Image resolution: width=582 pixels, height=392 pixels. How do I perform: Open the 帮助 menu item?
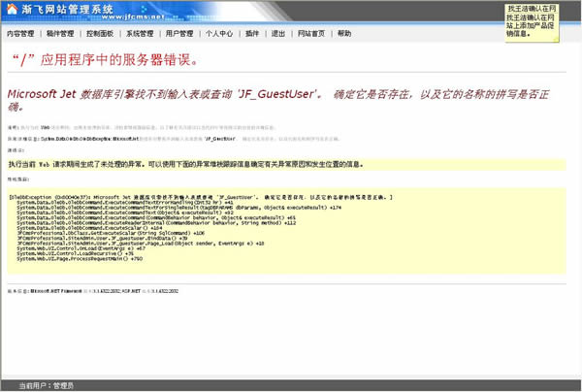(x=344, y=33)
